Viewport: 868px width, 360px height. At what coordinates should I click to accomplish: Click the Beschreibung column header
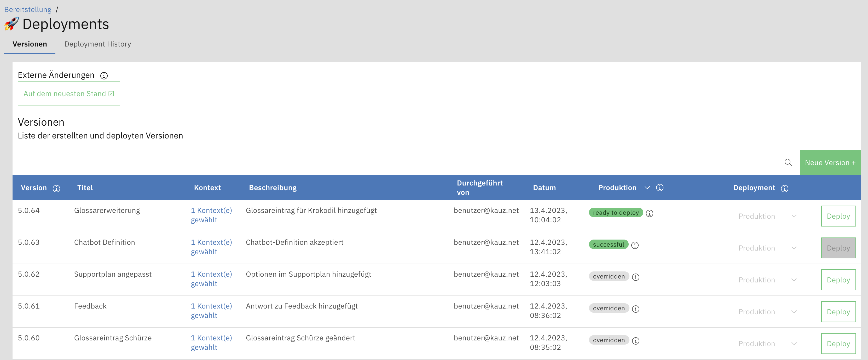[273, 188]
